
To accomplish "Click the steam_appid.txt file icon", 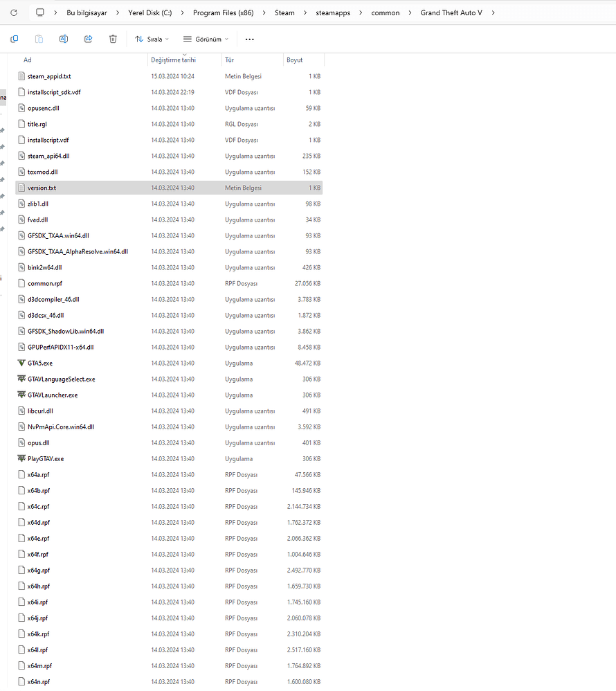I will pyautogui.click(x=21, y=76).
